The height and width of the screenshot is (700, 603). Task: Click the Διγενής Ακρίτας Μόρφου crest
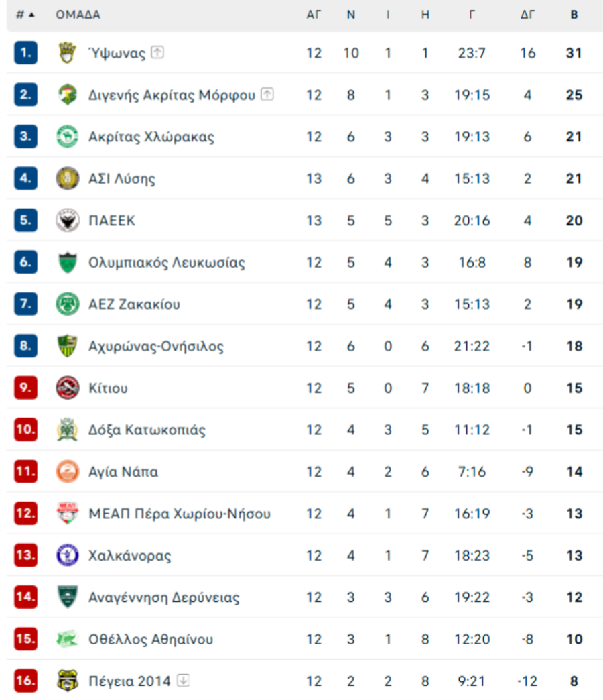tap(68, 95)
